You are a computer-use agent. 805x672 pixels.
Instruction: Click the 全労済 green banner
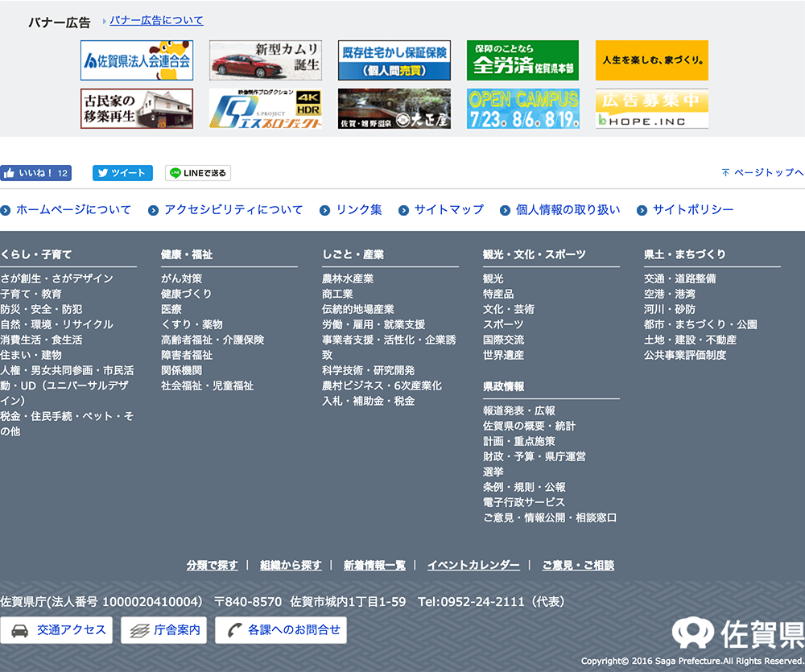[522, 60]
